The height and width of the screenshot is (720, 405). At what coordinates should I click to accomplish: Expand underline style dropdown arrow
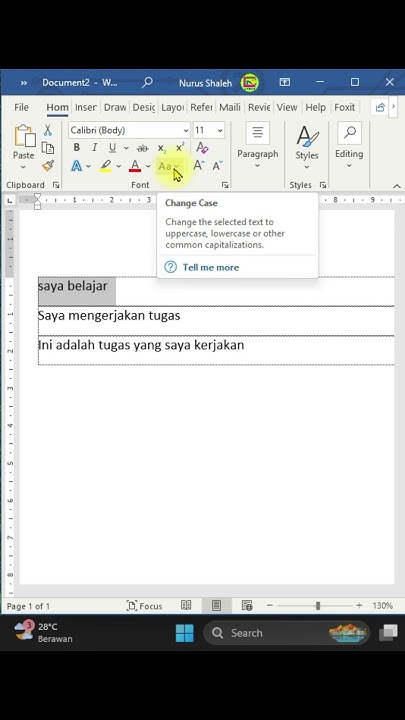[126, 148]
